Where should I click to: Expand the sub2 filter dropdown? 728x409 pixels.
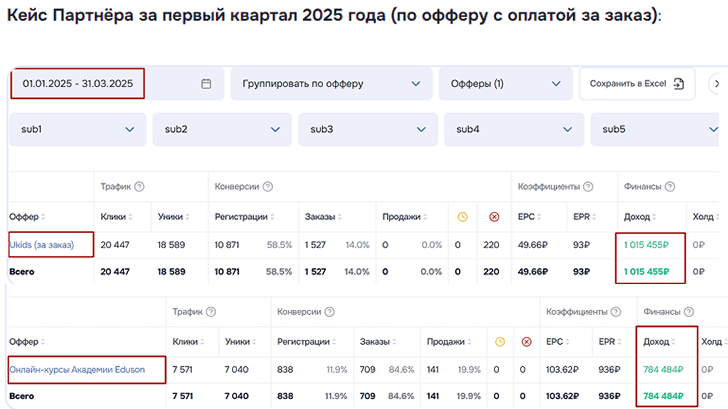[222, 130]
